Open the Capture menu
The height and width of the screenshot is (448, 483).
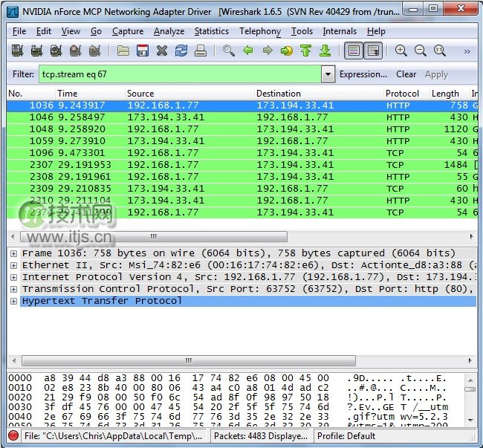click(128, 31)
